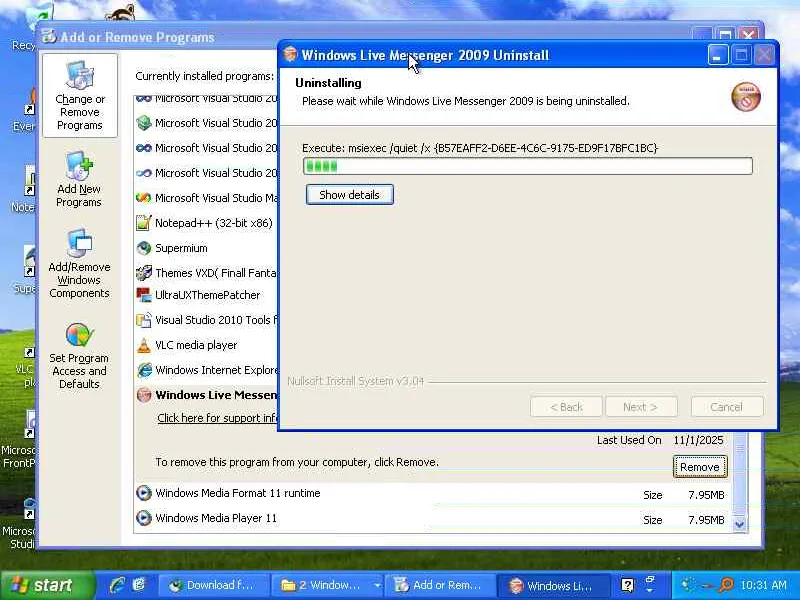The image size is (800, 600).
Task: Click the < Back button
Action: click(566, 407)
